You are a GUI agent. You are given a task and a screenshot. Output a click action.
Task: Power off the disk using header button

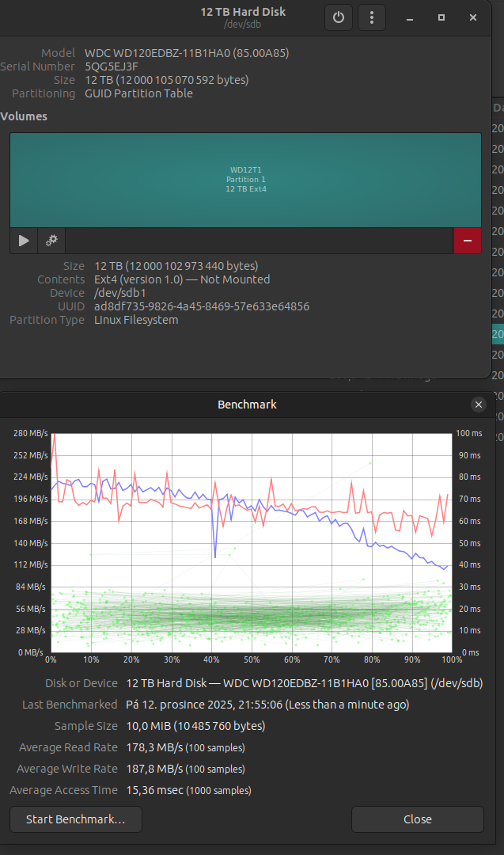pos(339,17)
